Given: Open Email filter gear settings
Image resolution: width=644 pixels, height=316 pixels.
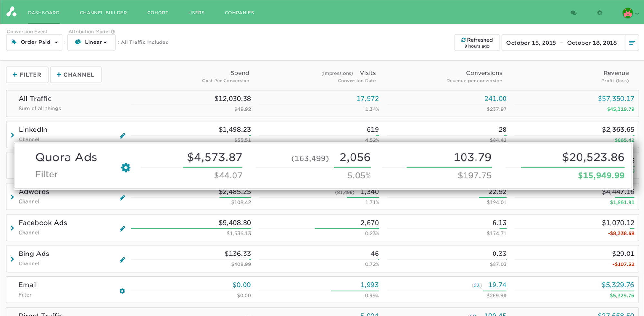Looking at the screenshot, I should 122,291.
